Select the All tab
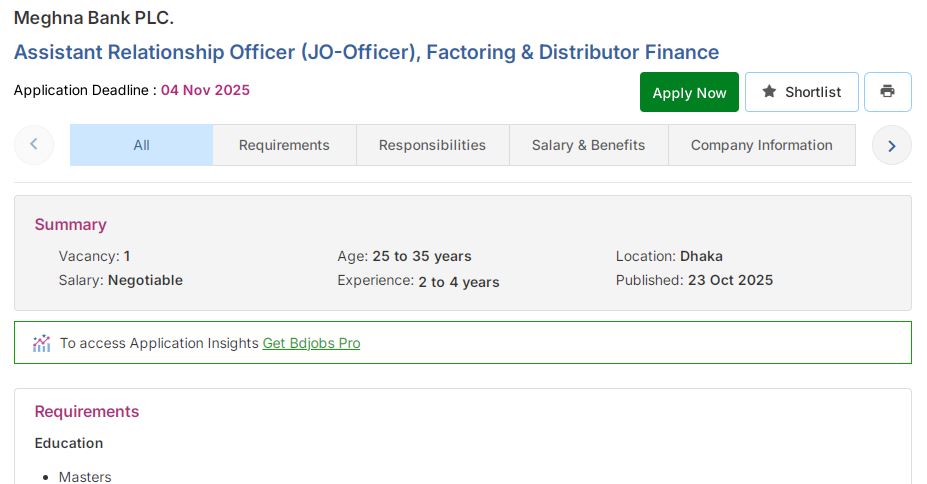The width and height of the screenshot is (927, 484). [141, 145]
